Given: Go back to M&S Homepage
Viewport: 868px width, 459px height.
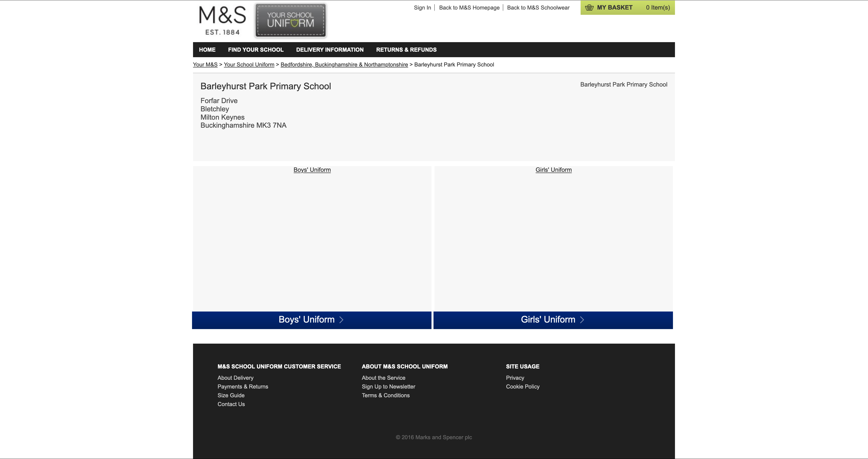Looking at the screenshot, I should [469, 8].
